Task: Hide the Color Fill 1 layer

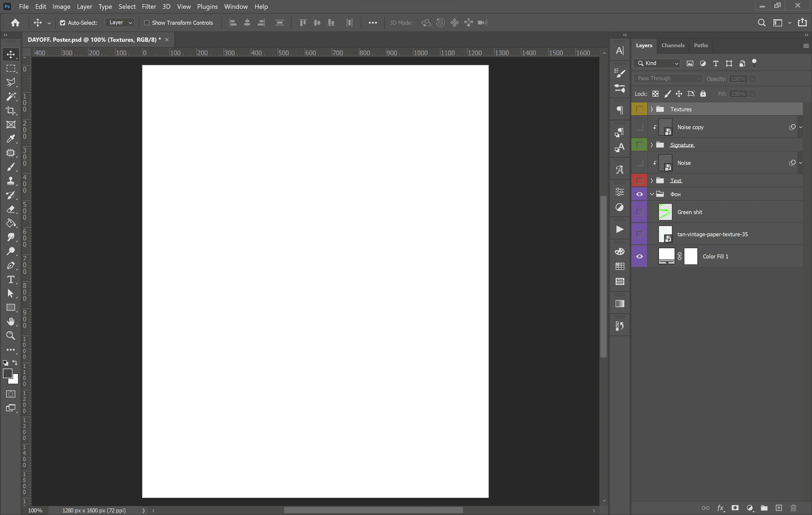Action: (x=639, y=256)
